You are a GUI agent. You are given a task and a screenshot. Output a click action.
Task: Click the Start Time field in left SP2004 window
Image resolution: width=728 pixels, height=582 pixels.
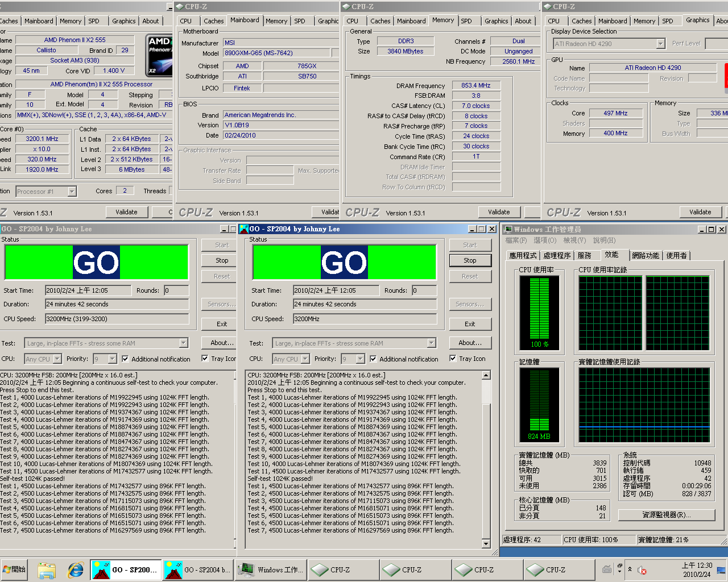pyautogui.click(x=88, y=290)
